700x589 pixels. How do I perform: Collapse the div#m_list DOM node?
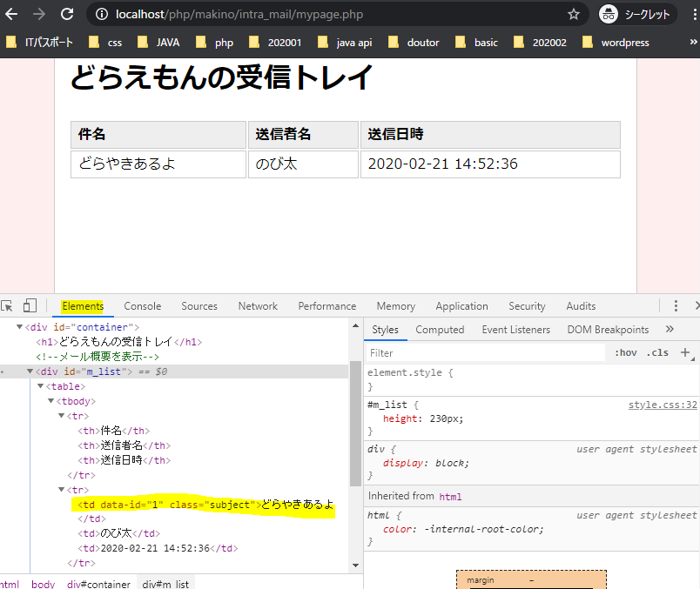click(x=30, y=371)
